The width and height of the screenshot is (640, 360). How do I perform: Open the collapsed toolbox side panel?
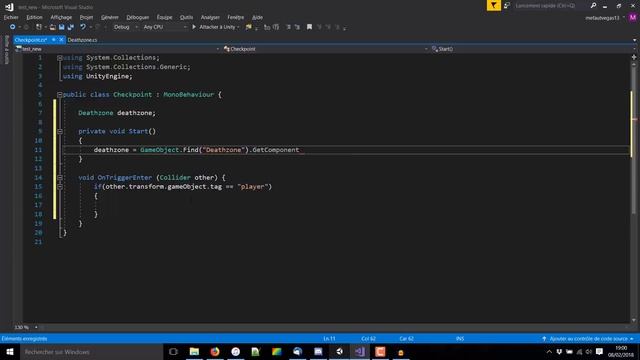click(6, 50)
